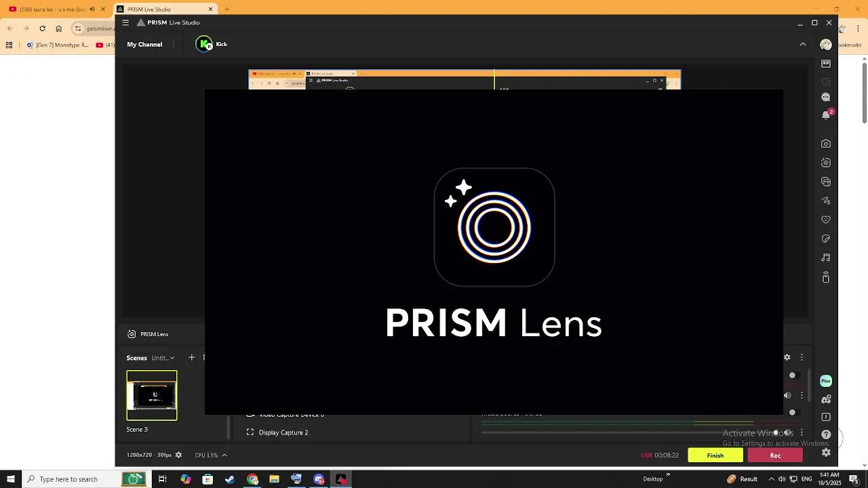Mute the bottom audio mixer speaker

coord(787,432)
